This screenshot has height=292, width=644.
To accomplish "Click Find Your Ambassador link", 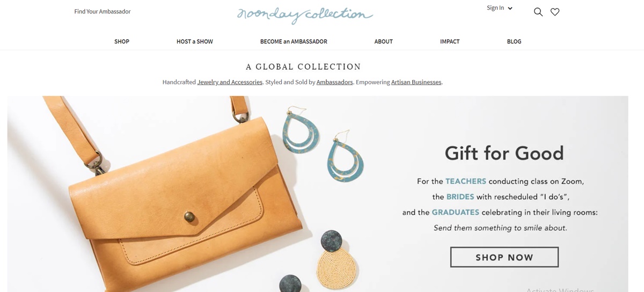I will tap(103, 11).
